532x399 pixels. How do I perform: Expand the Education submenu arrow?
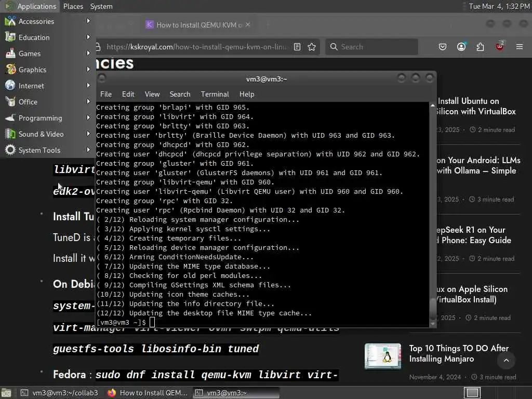coord(88,37)
